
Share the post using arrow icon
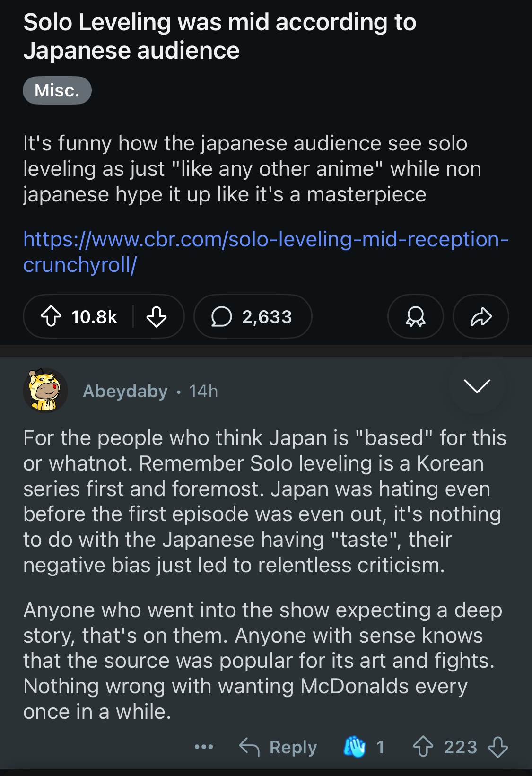click(x=480, y=316)
